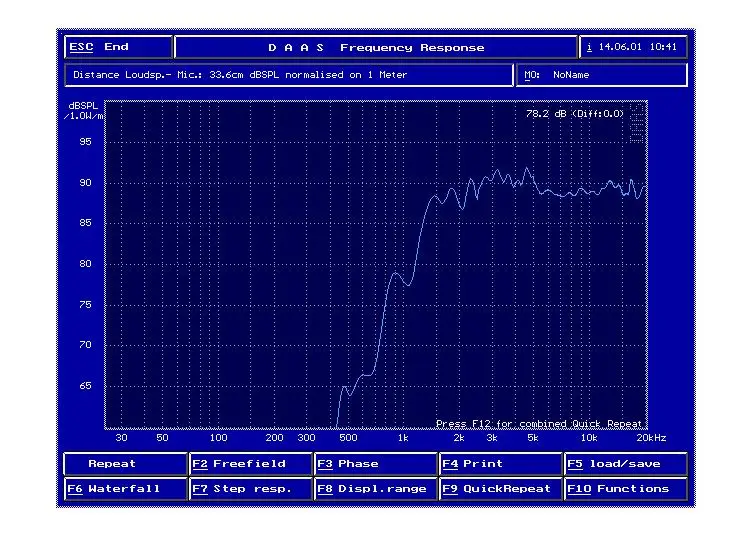This screenshot has height=548, width=743.
Task: Open F2 Freefield measurement
Action: (x=251, y=464)
